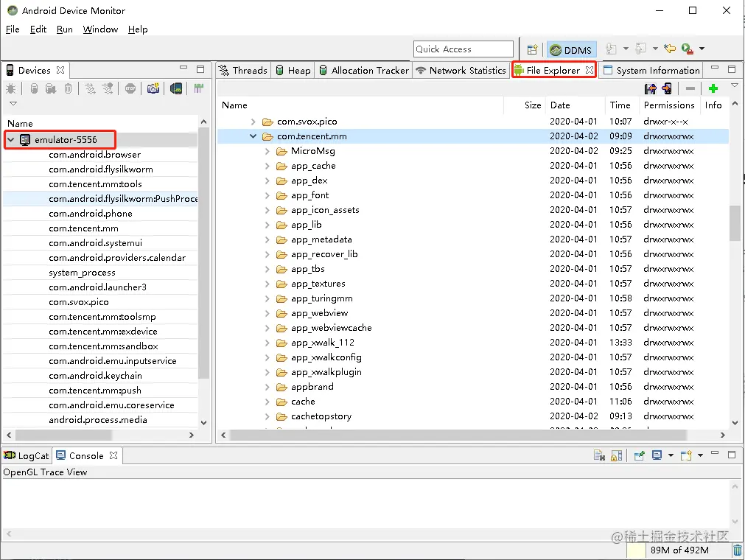745x560 pixels.
Task: Click the Clear Console icon
Action: coord(599,455)
